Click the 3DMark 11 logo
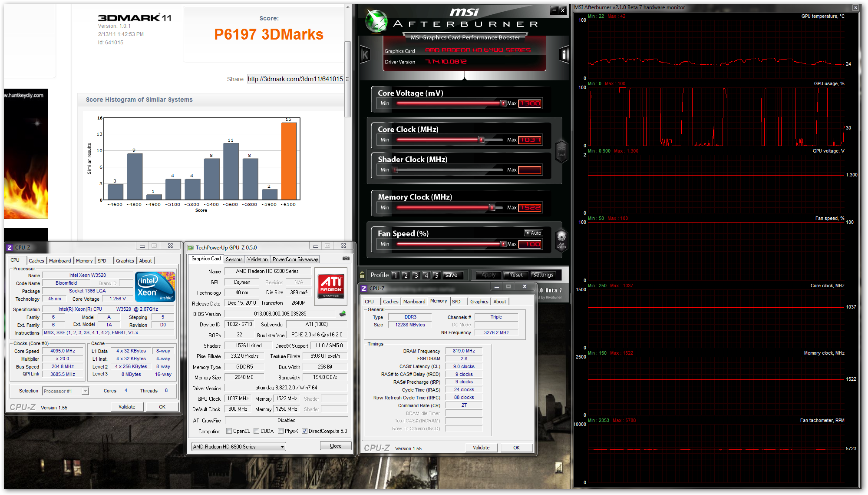Screen dimensions: 868x495 point(135,18)
